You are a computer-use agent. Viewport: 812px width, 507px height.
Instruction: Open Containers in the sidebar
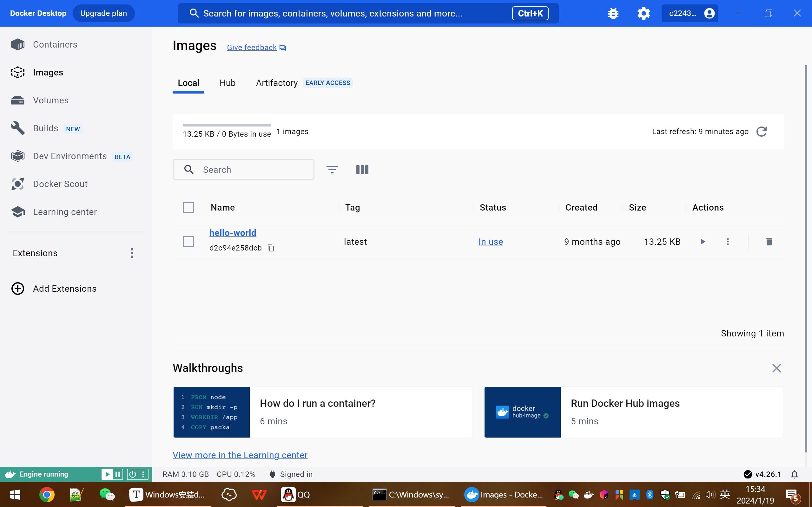click(55, 45)
